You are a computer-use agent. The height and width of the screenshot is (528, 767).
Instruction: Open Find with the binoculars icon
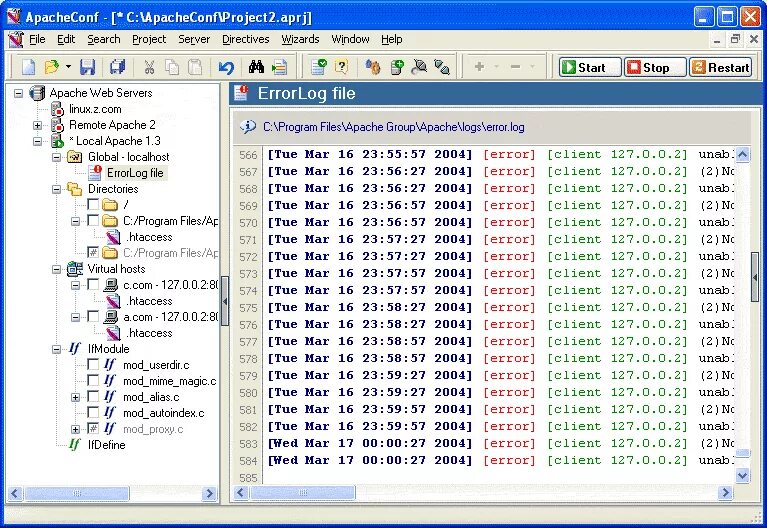256,67
